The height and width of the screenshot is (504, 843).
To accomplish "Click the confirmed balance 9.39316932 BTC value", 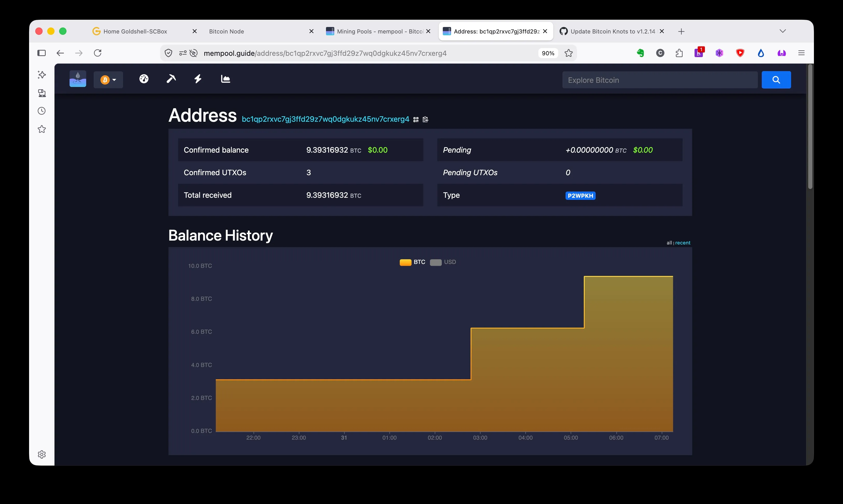I will click(334, 150).
